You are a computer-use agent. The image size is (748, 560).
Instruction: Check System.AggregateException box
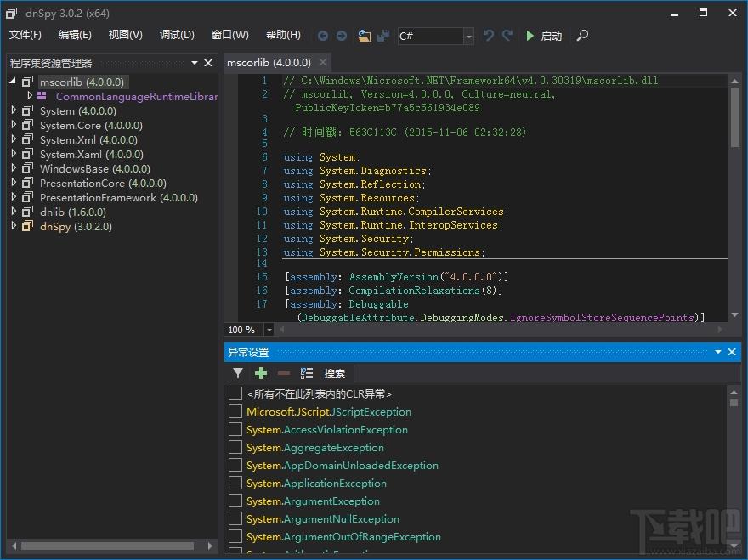point(235,447)
